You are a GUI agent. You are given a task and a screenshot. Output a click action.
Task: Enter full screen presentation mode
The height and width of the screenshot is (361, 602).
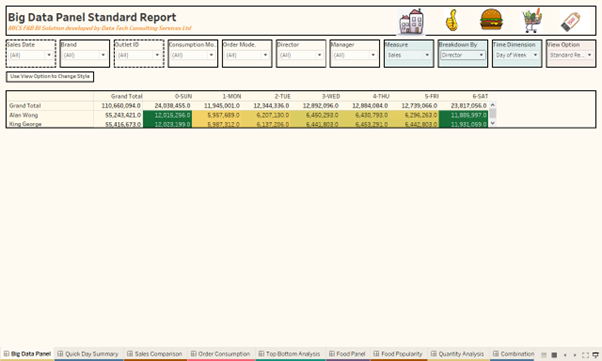(x=585, y=355)
